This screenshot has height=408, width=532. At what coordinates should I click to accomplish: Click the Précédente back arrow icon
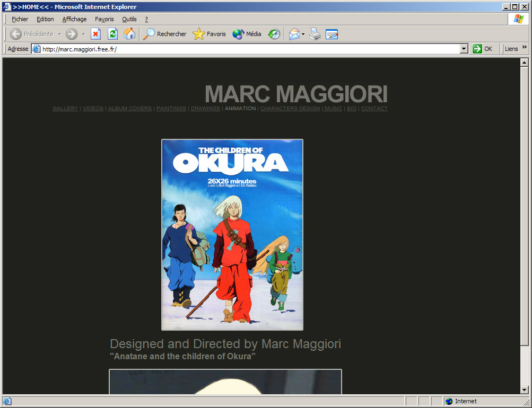pyautogui.click(x=15, y=34)
